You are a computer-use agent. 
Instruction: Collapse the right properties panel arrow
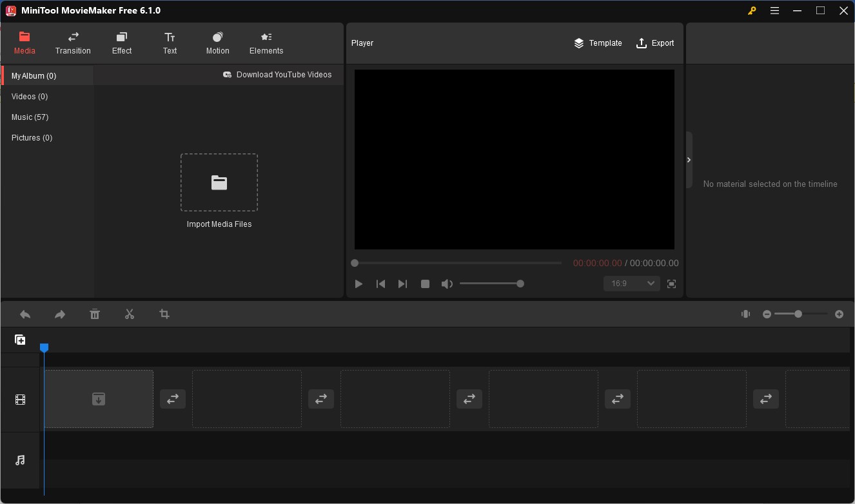pos(689,160)
